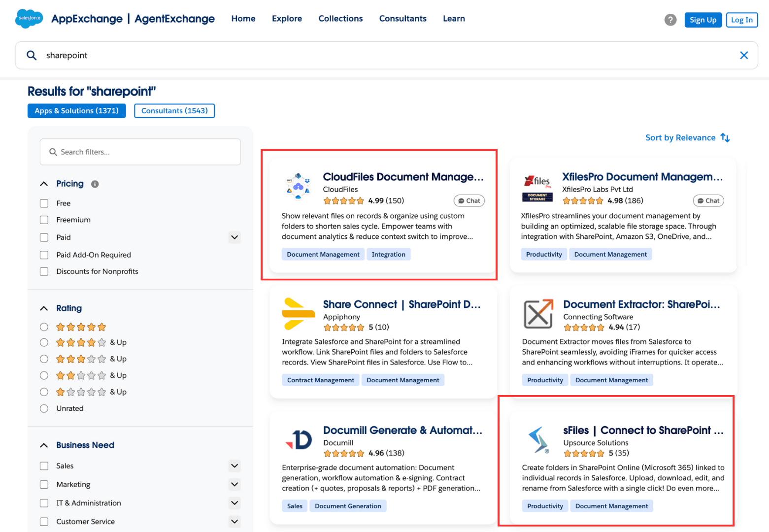Click the 5-star rating stars on sFiles

[x=584, y=453]
